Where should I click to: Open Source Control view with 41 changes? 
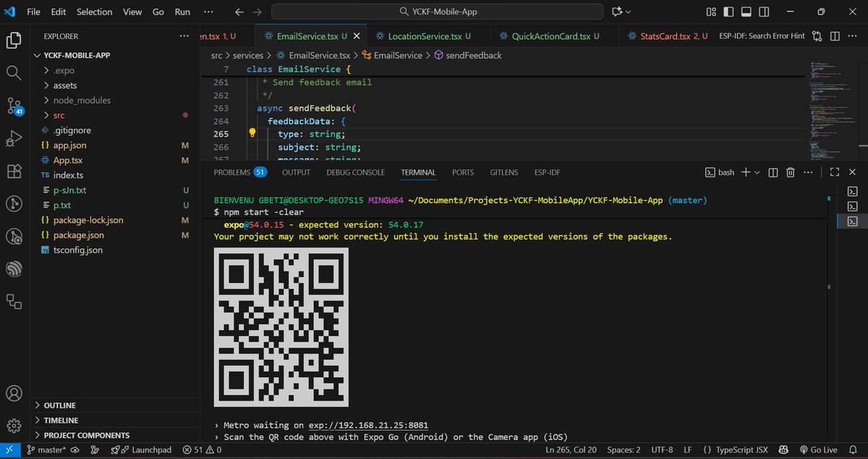(14, 106)
